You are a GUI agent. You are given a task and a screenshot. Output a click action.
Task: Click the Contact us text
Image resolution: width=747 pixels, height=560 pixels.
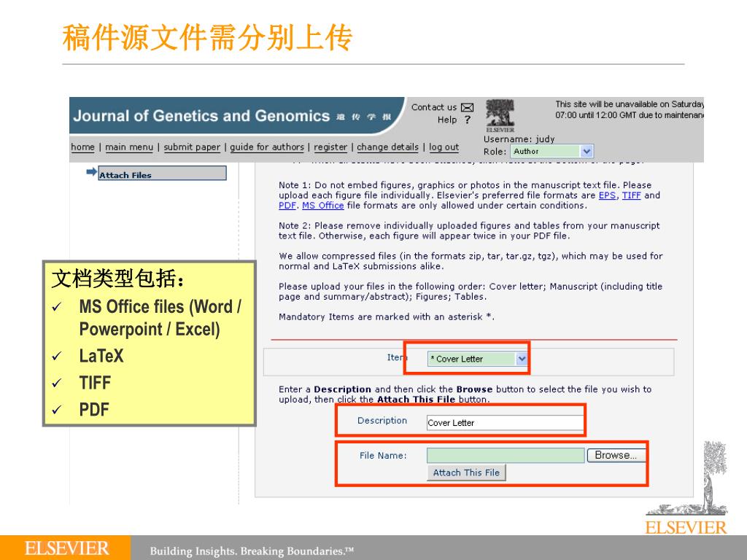434,107
